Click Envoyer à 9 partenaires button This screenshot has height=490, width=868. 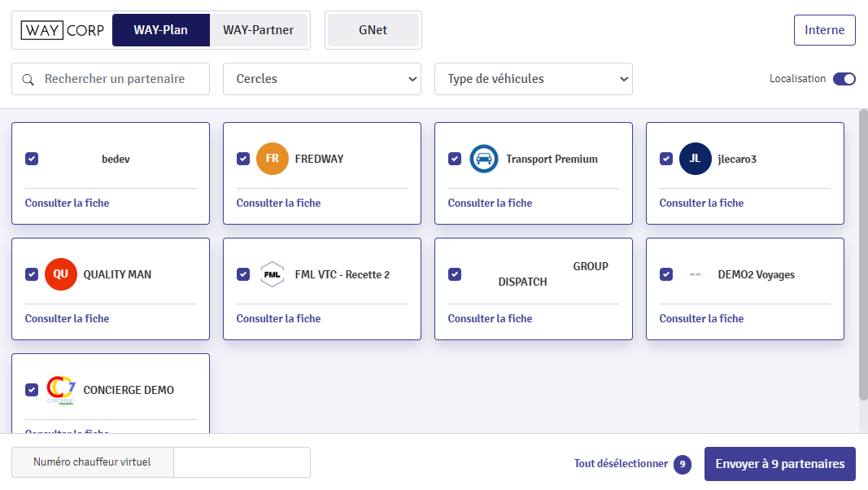780,464
